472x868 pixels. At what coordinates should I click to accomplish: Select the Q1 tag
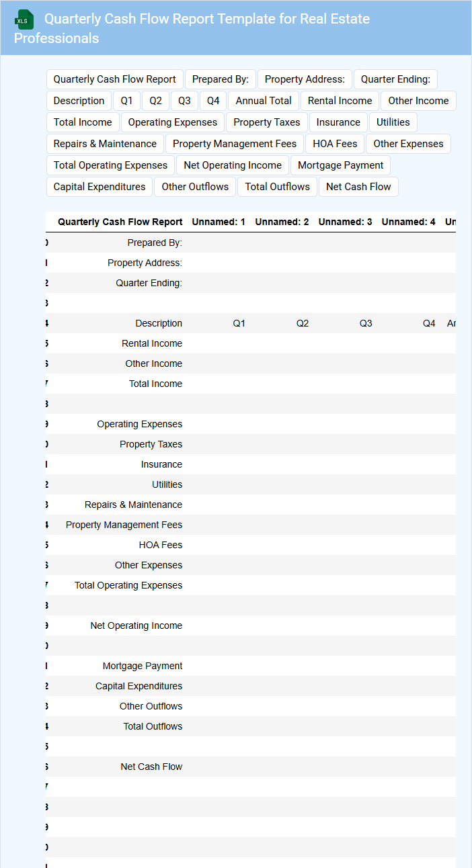point(126,101)
